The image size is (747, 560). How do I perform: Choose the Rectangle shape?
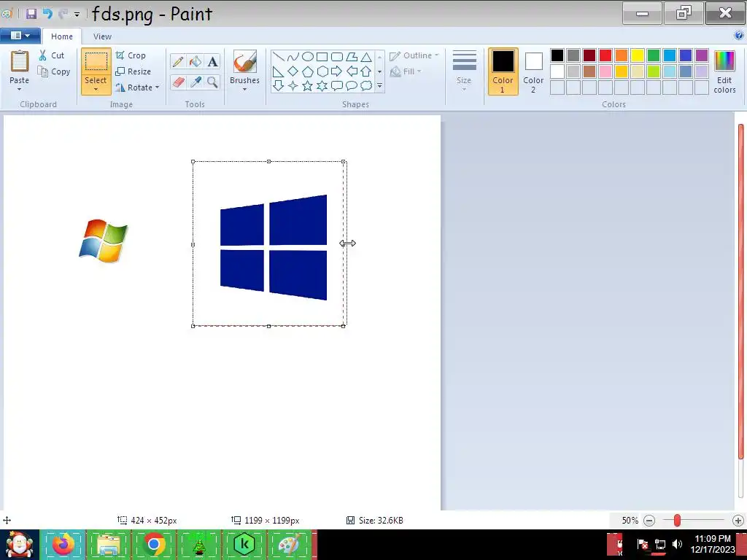(322, 57)
